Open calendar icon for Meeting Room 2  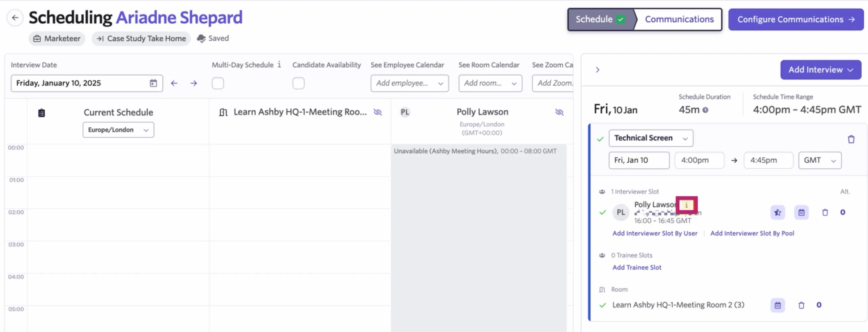click(778, 305)
